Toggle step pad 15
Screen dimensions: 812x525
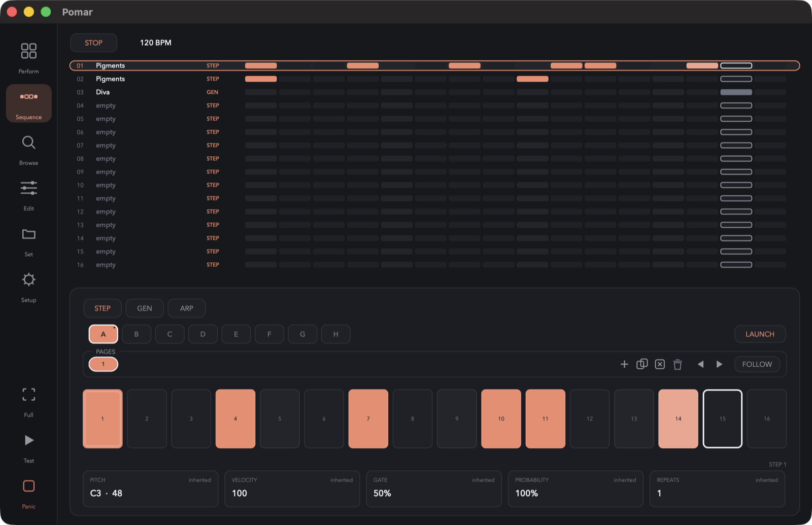[x=723, y=419]
